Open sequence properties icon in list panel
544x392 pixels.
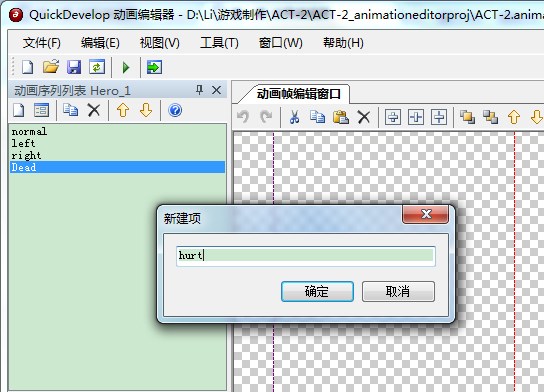[x=42, y=110]
